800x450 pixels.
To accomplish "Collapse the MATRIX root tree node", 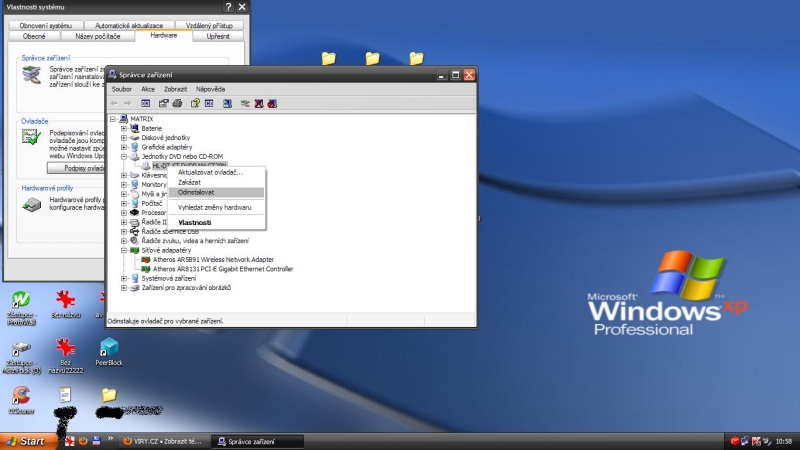I will (x=113, y=119).
